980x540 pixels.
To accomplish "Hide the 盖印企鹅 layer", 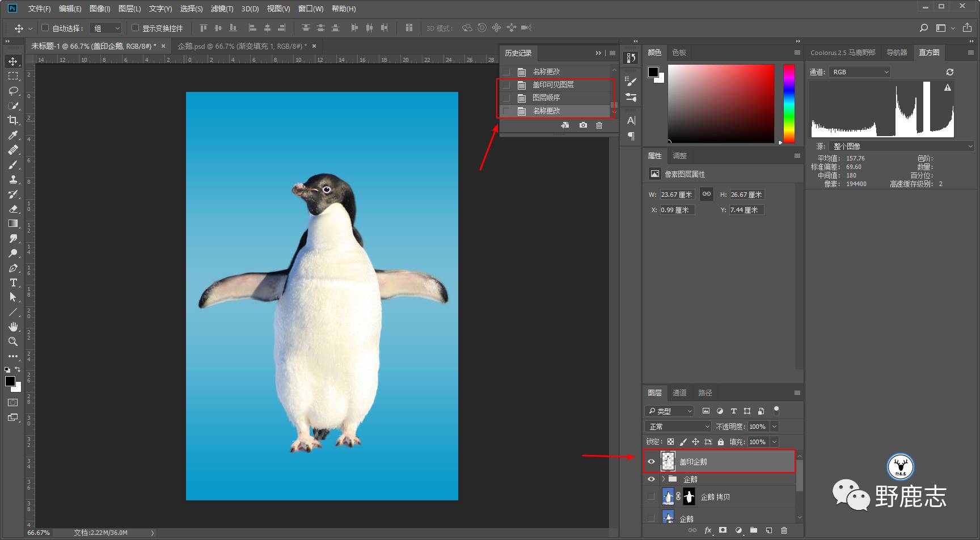I will [x=651, y=462].
